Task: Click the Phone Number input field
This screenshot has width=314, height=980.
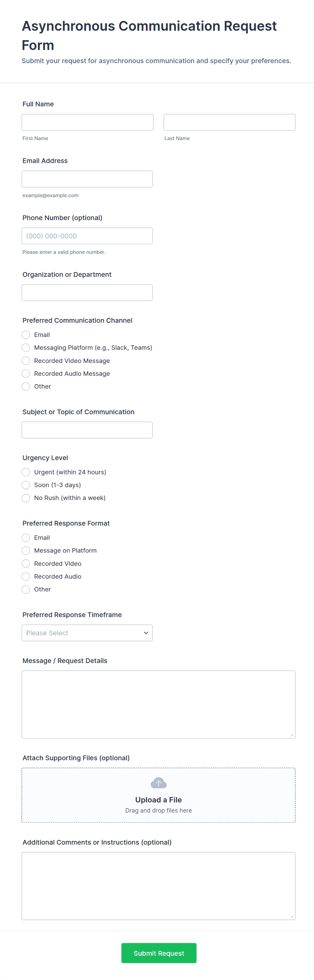Action: pos(87,236)
